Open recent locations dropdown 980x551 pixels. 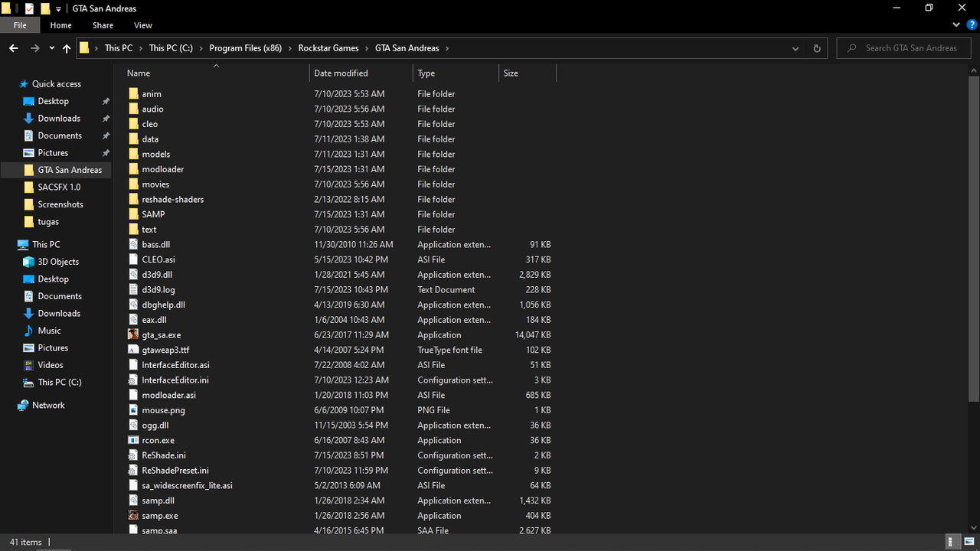coord(51,48)
